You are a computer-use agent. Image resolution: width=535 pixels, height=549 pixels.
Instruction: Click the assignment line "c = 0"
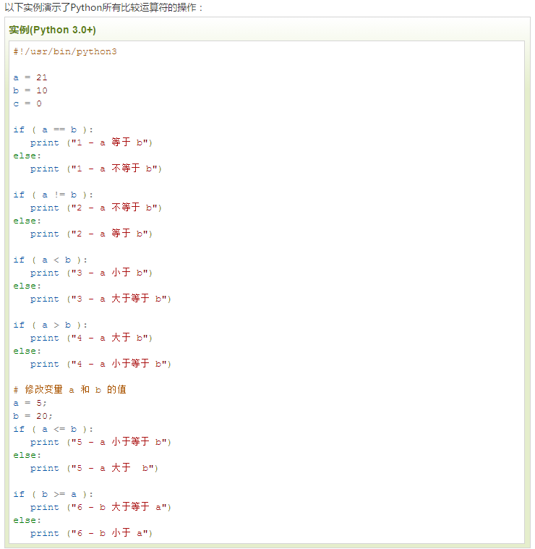point(27,104)
